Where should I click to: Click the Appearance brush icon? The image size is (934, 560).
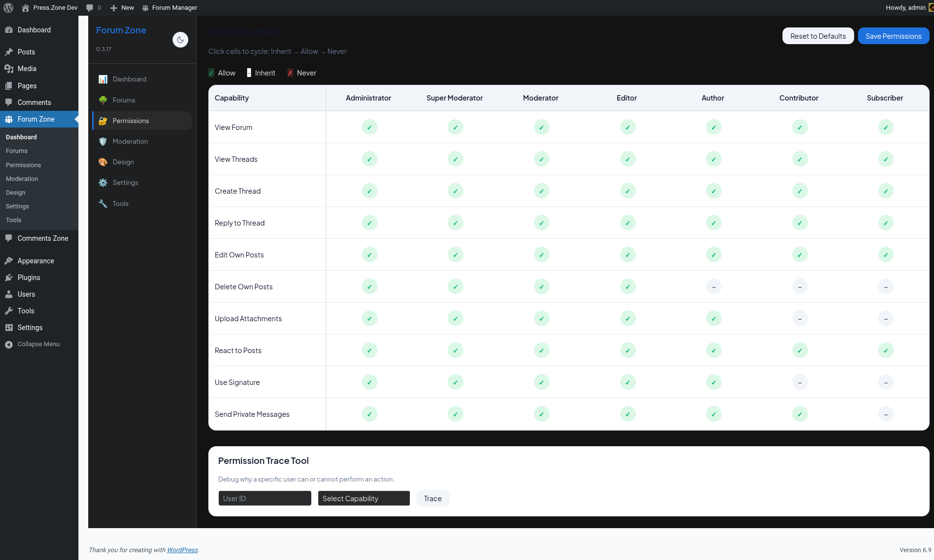pyautogui.click(x=9, y=261)
